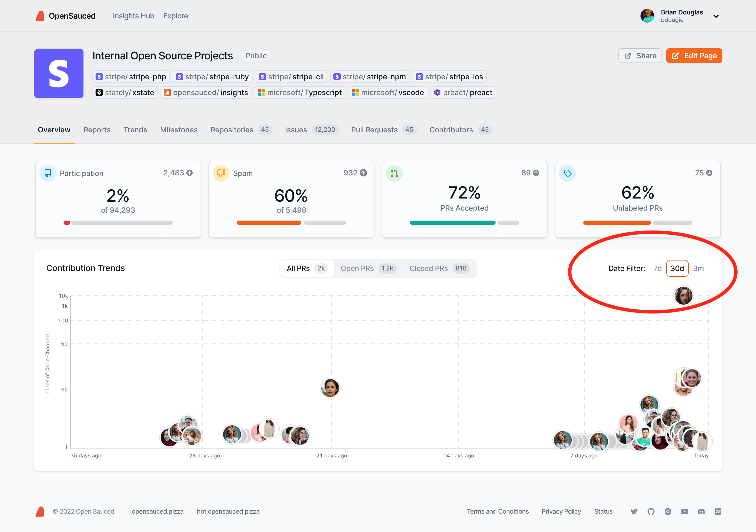The width and height of the screenshot is (756, 532).
Task: Click the YouTube icon in footer
Action: tap(685, 512)
